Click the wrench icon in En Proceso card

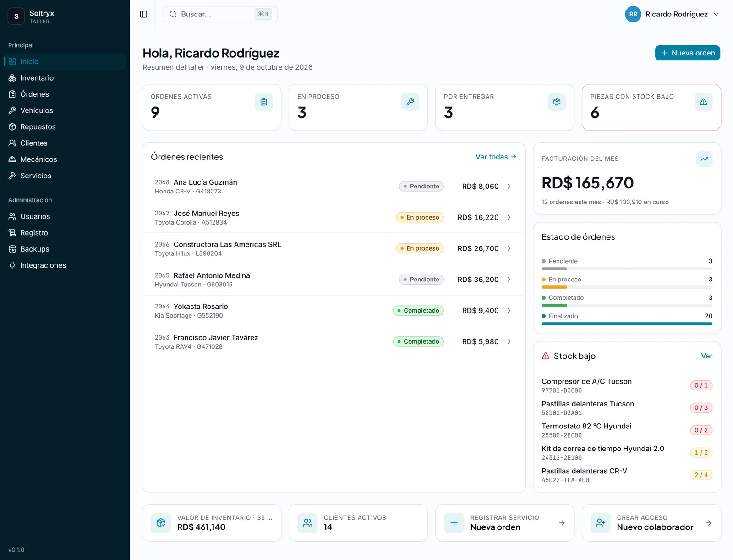[410, 102]
